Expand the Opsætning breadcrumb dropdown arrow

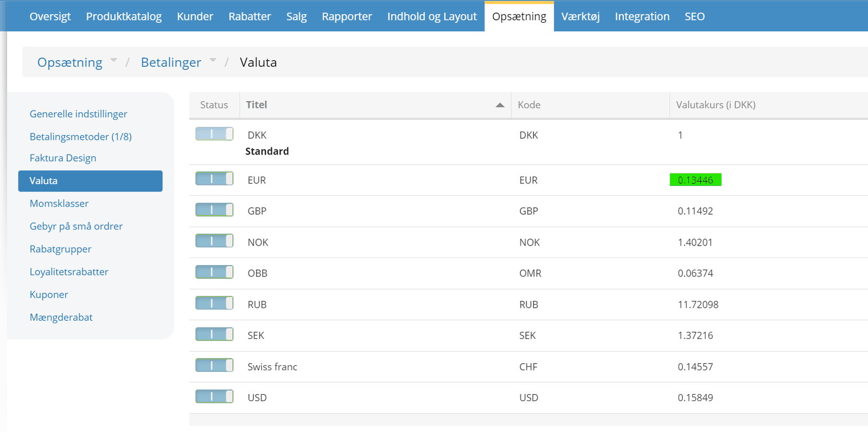tap(113, 60)
